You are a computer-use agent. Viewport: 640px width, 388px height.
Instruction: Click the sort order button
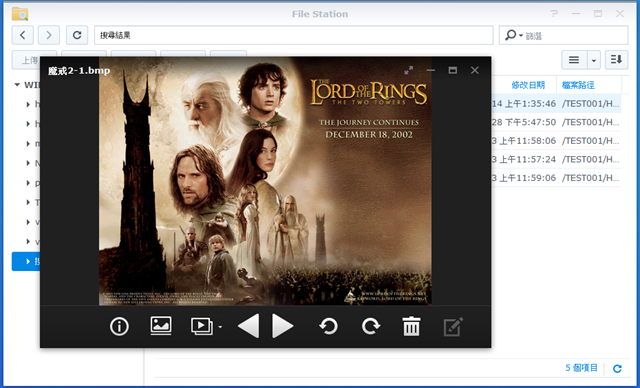(616, 60)
